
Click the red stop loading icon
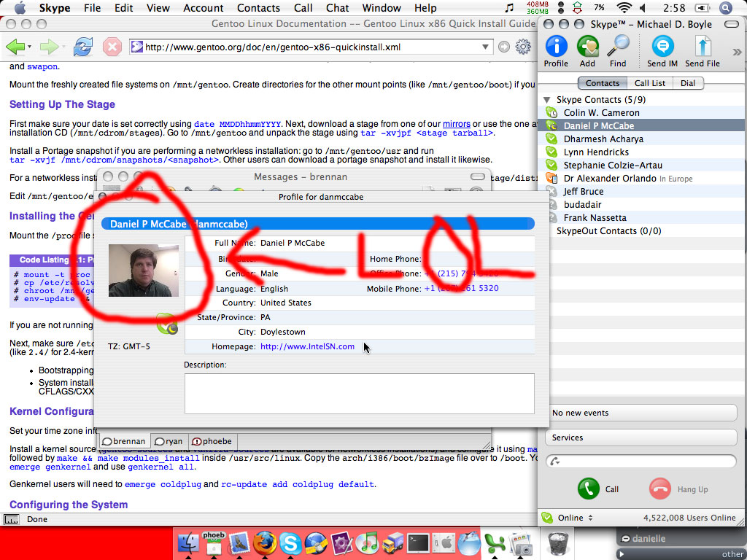[112, 47]
